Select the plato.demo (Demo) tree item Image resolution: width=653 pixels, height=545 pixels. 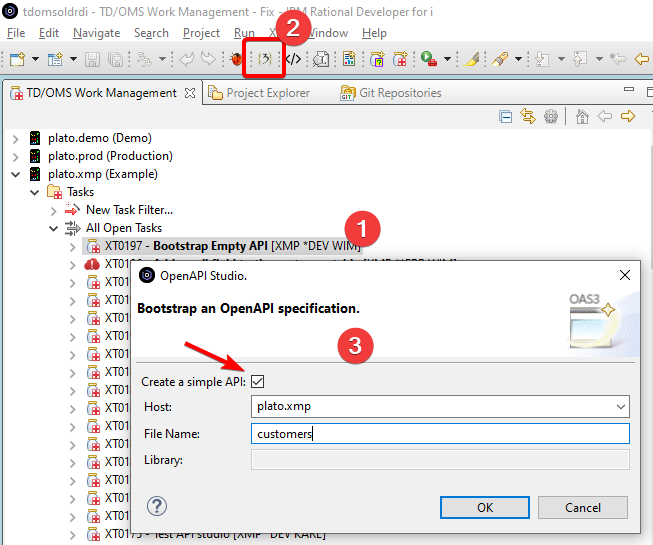[x=100, y=138]
